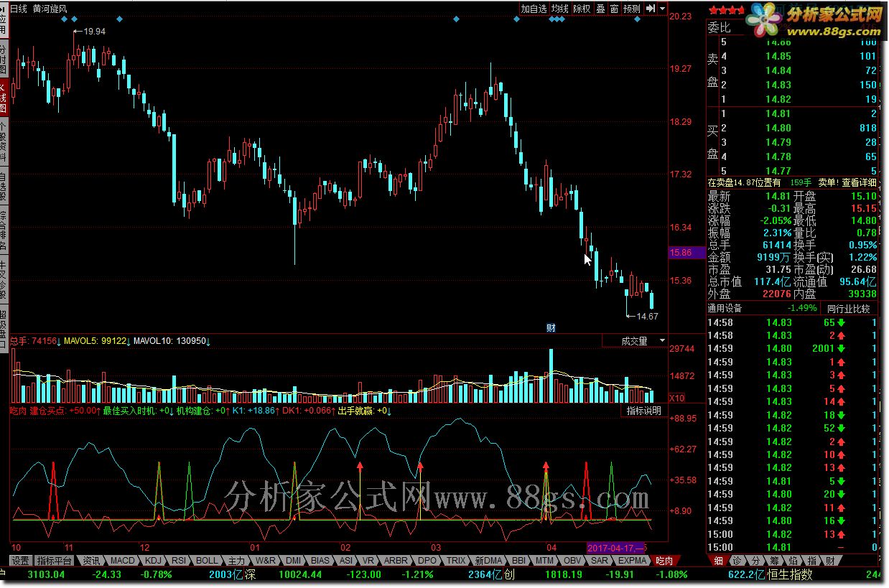Switch indicator to BBI
889x588 pixels.
(519, 561)
